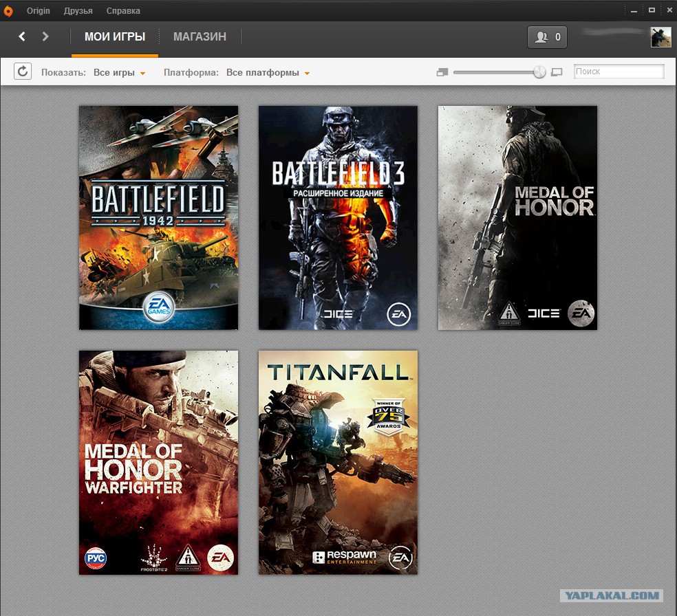Select the Titanfall game cover
This screenshot has width=677, height=616.
pyautogui.click(x=338, y=462)
